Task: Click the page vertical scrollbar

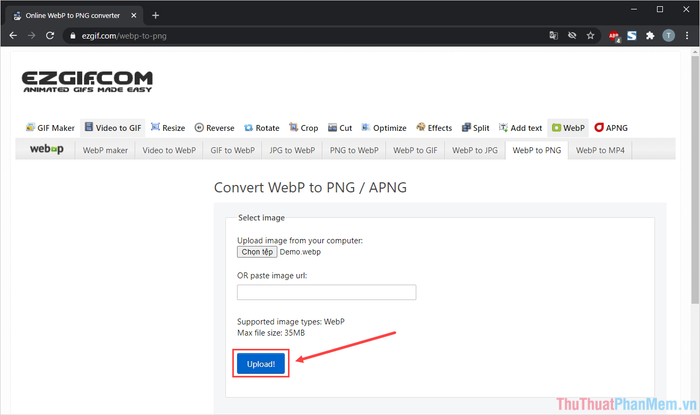Action: tap(695, 178)
